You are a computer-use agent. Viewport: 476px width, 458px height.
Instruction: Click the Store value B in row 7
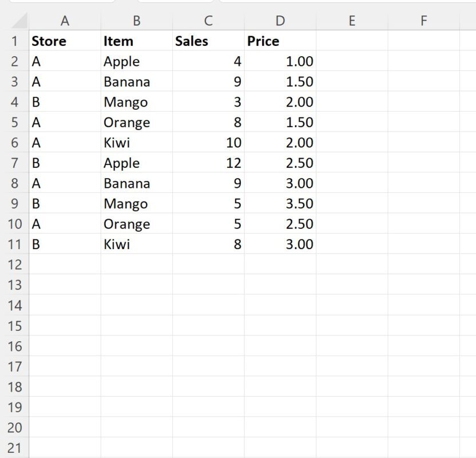(x=65, y=163)
